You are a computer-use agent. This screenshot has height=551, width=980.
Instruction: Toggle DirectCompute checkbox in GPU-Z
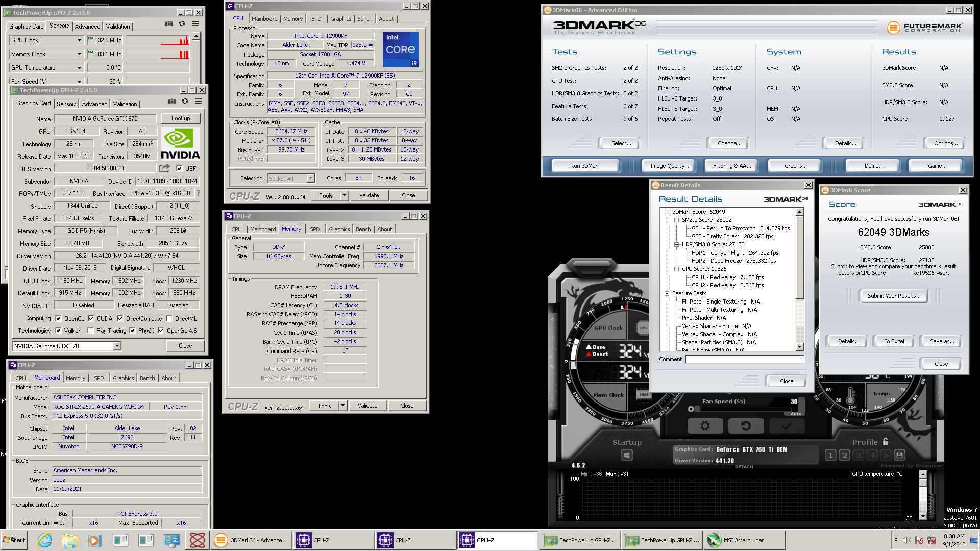pyautogui.click(x=120, y=318)
